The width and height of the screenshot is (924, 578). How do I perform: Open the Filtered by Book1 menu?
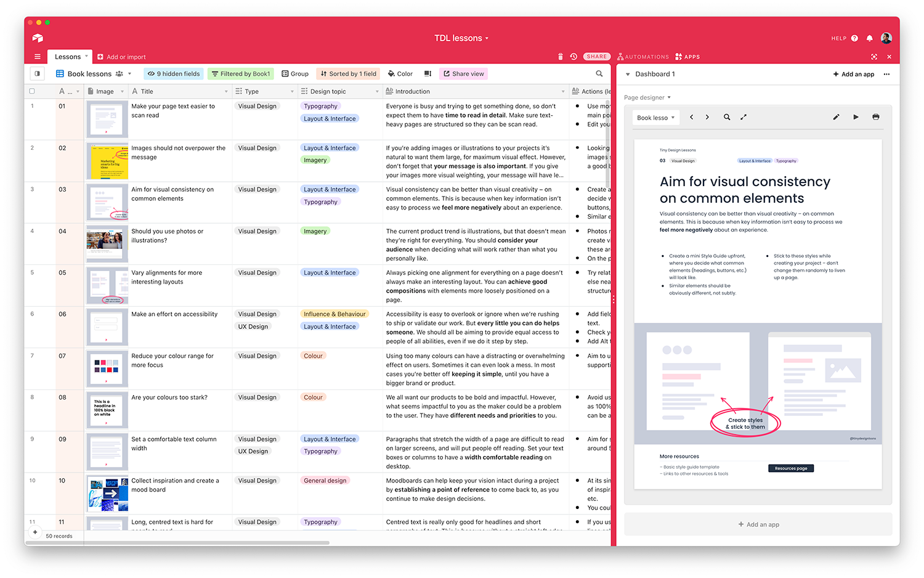pos(241,74)
